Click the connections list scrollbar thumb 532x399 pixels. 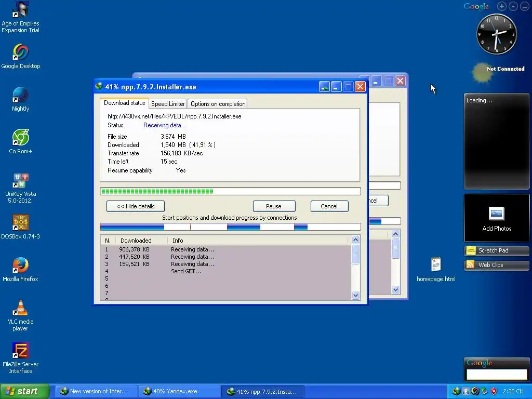click(x=355, y=255)
